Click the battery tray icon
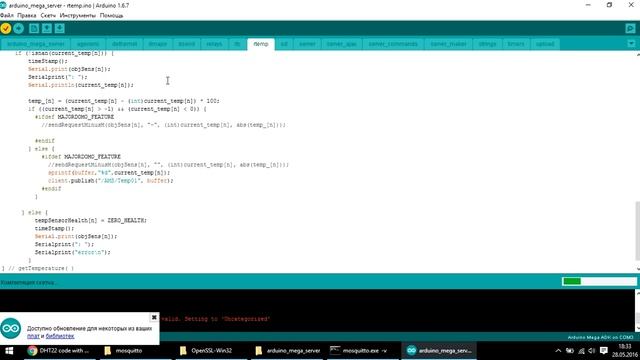640x360 pixels. (570, 351)
